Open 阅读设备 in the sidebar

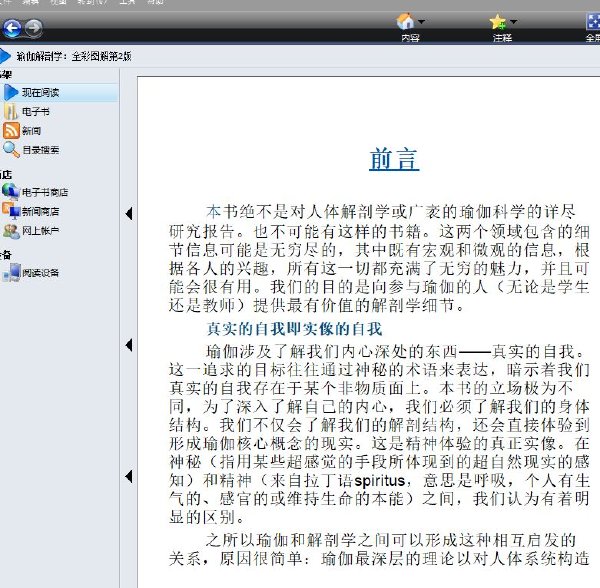pyautogui.click(x=31, y=272)
